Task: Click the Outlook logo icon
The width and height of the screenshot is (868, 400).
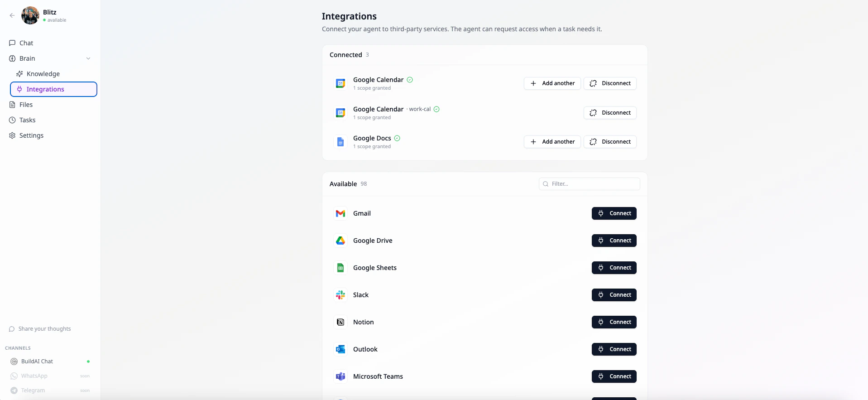Action: pyautogui.click(x=340, y=349)
